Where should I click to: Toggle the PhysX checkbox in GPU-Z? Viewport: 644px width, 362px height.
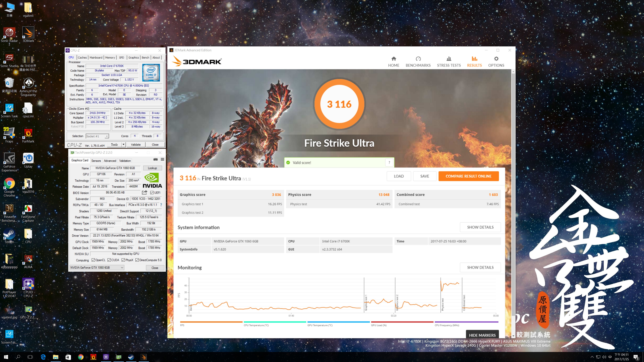tap(123, 260)
